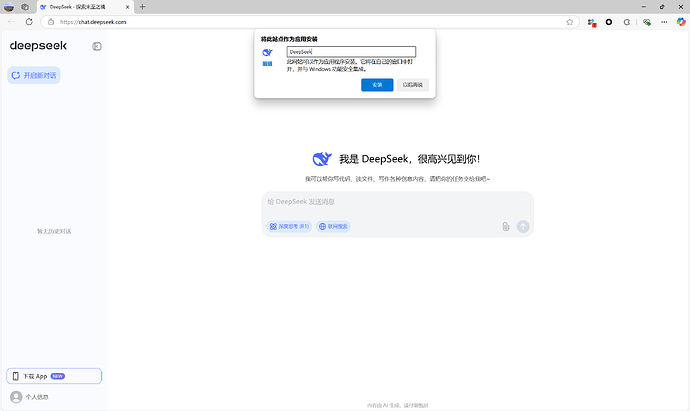
Task: Open the browser settings and more menu
Action: coord(664,22)
